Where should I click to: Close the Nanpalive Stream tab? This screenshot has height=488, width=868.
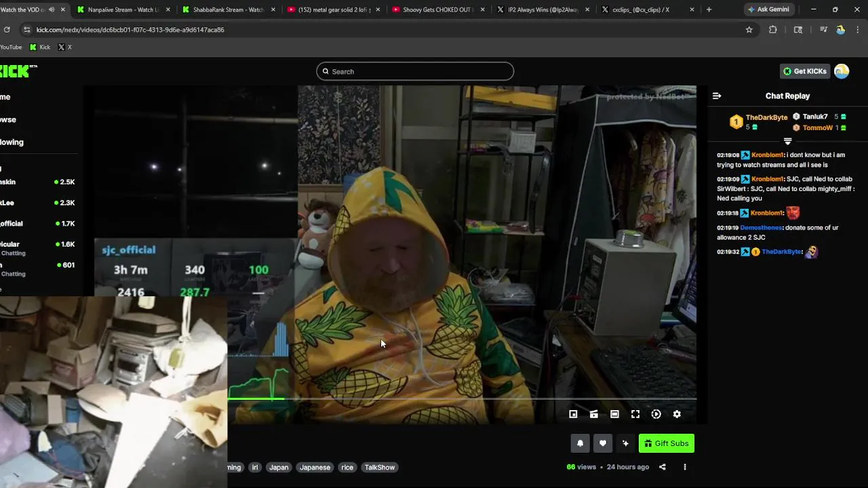pyautogui.click(x=168, y=9)
